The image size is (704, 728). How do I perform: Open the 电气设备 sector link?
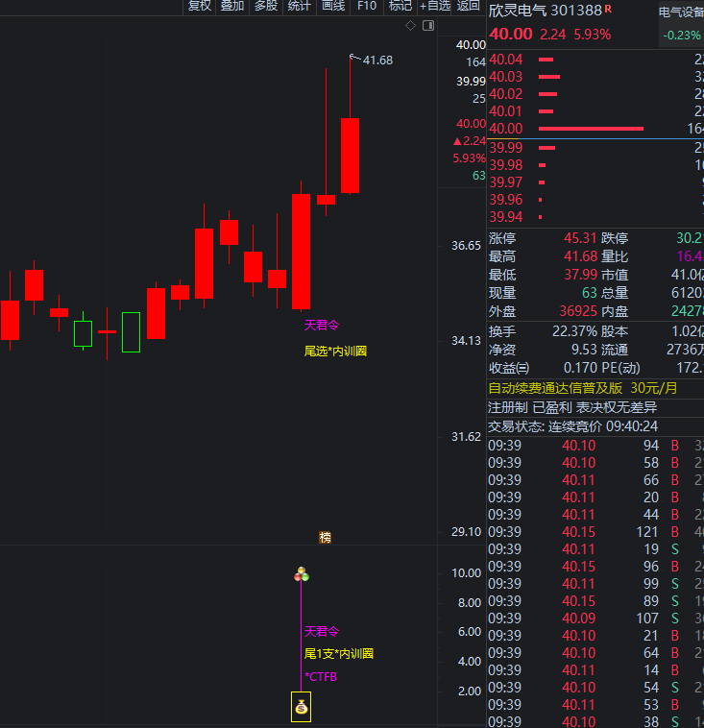click(680, 12)
